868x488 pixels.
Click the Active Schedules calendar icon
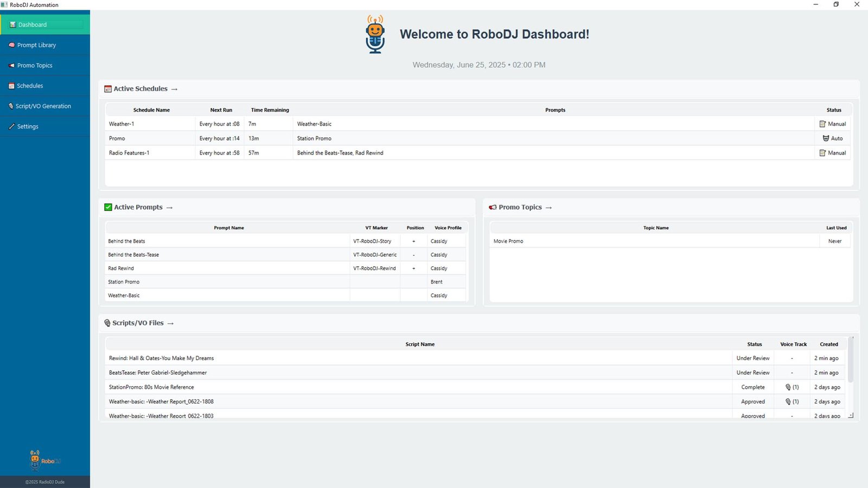click(x=108, y=89)
